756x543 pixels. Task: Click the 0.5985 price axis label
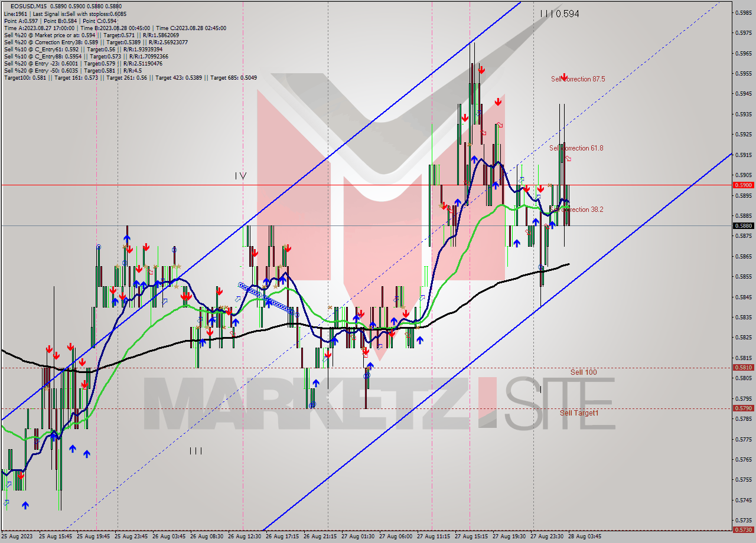743,12
